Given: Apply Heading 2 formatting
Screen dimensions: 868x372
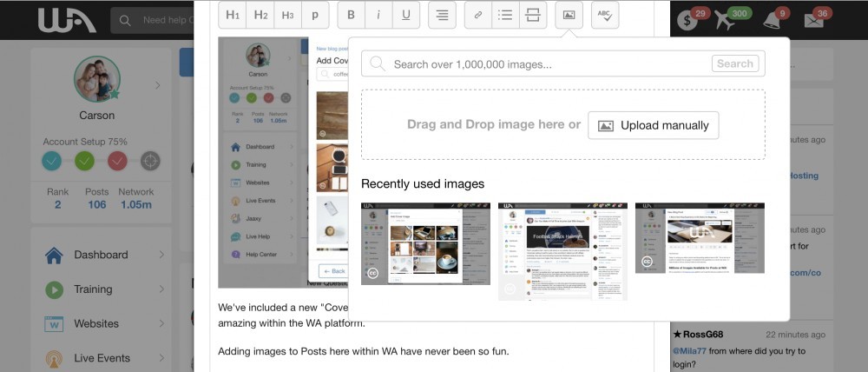Looking at the screenshot, I should coord(260,15).
